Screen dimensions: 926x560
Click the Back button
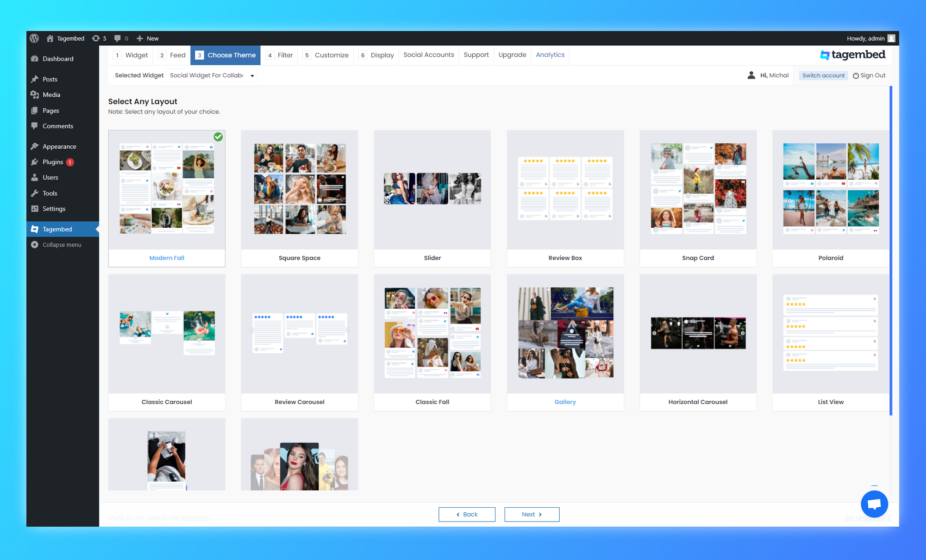pyautogui.click(x=466, y=514)
